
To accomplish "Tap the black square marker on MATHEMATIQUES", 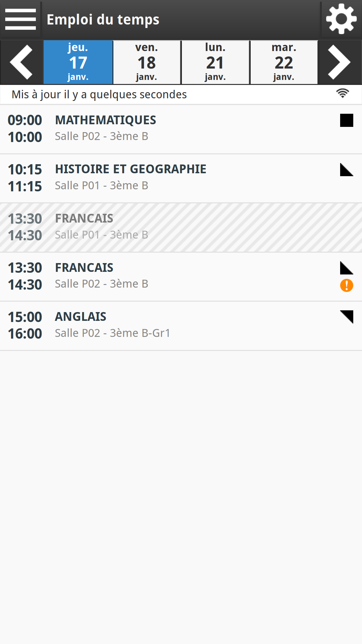I will click(x=347, y=120).
